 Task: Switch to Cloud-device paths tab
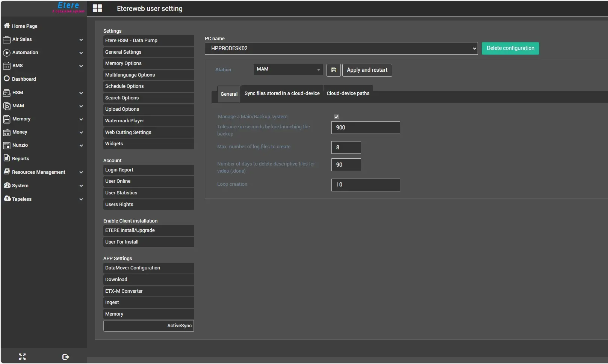[348, 93]
